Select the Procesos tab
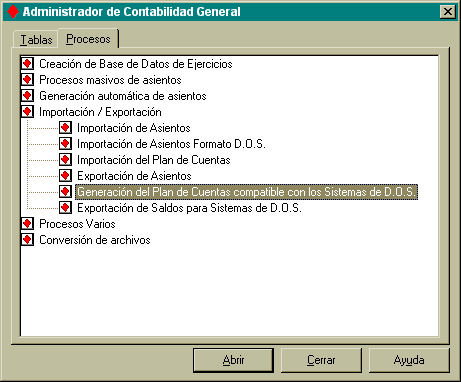Image resolution: width=461 pixels, height=382 pixels. pos(88,39)
